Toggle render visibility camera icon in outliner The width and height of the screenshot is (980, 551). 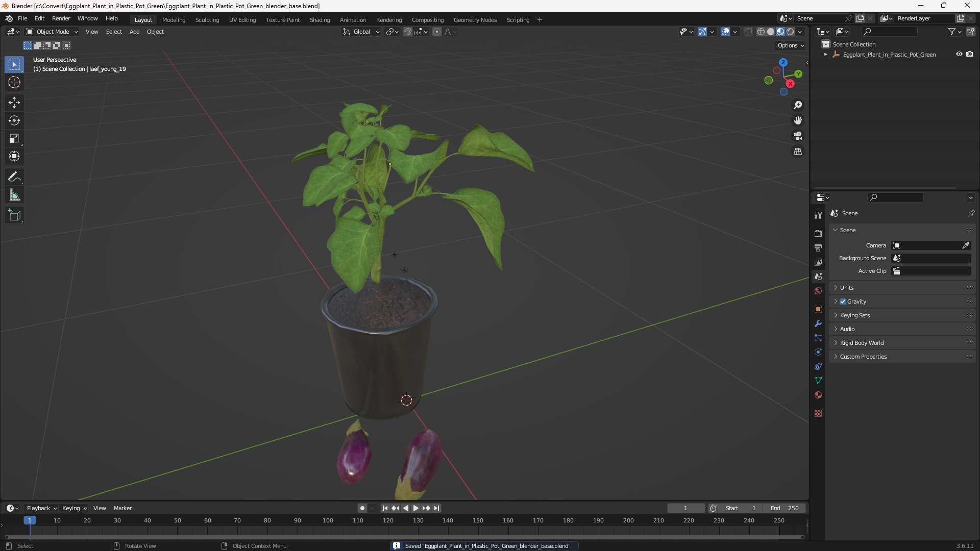(x=970, y=54)
